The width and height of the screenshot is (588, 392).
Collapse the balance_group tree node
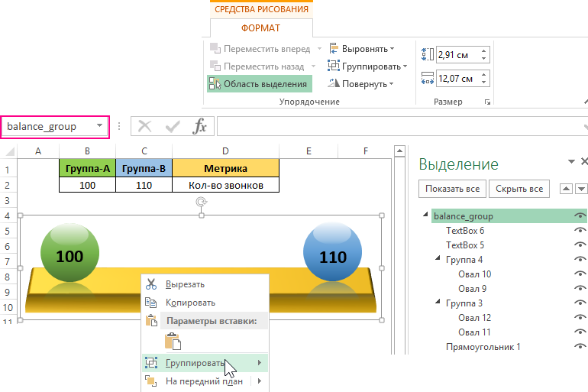pos(425,215)
